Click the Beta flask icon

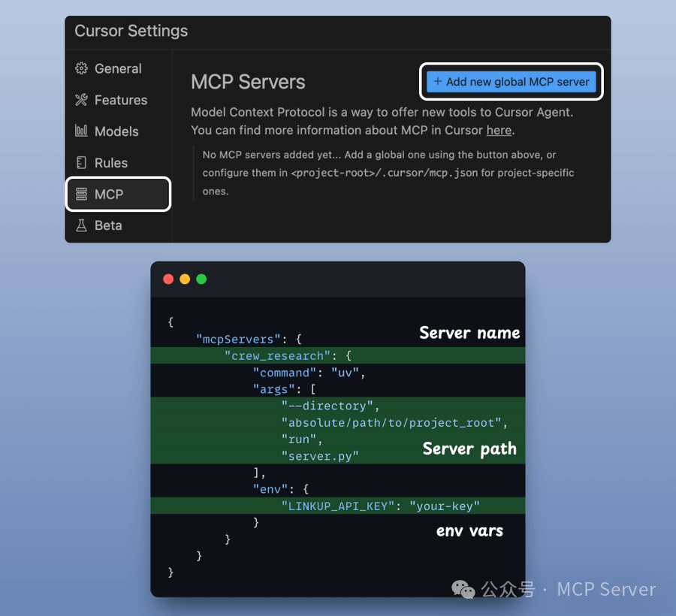pos(81,225)
